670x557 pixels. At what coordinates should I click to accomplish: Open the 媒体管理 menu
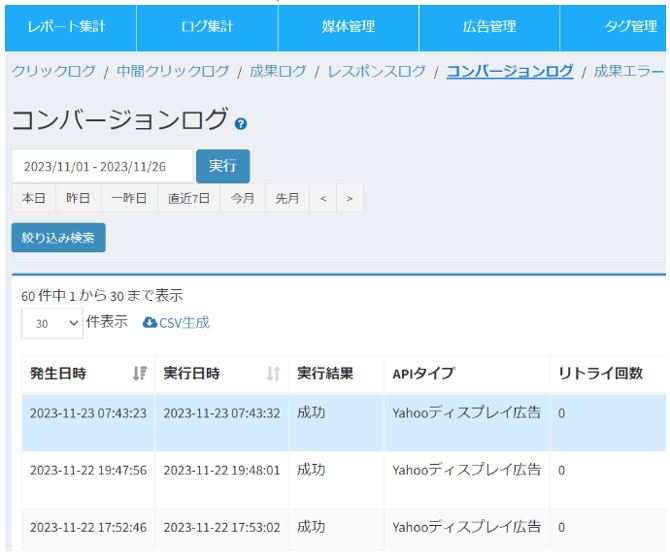pos(348,27)
